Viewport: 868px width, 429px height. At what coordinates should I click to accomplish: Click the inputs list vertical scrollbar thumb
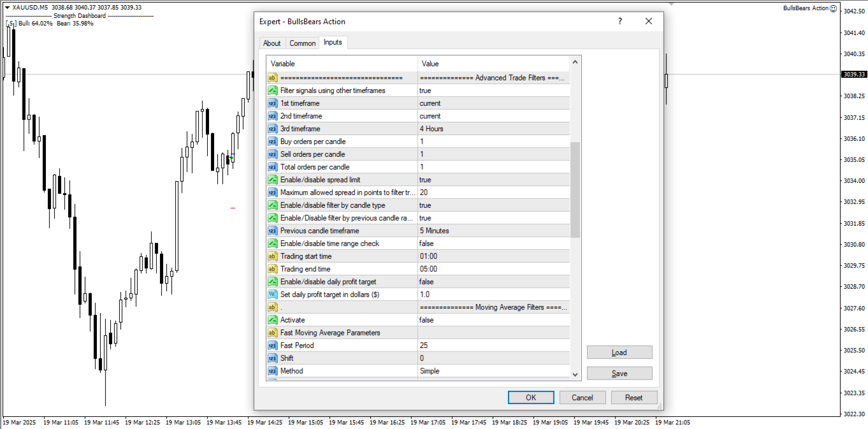point(575,189)
